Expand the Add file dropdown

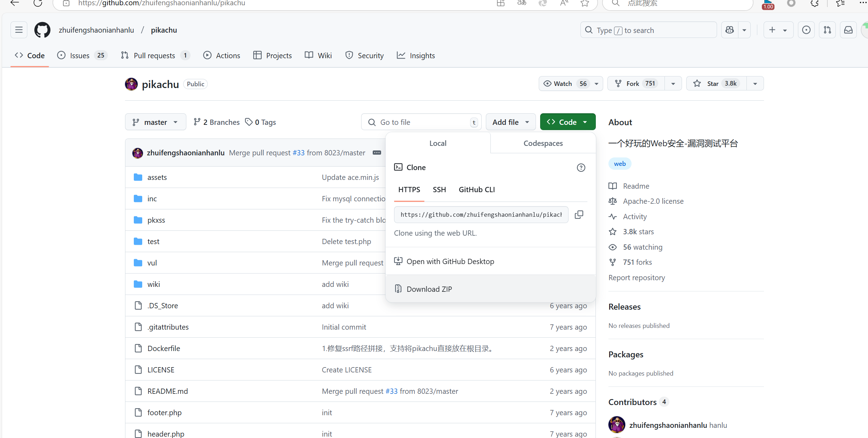[x=510, y=122]
